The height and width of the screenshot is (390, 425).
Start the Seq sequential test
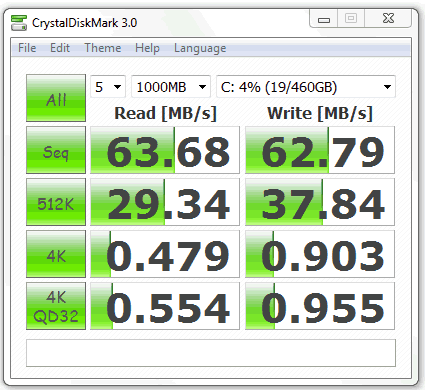pyautogui.click(x=56, y=150)
